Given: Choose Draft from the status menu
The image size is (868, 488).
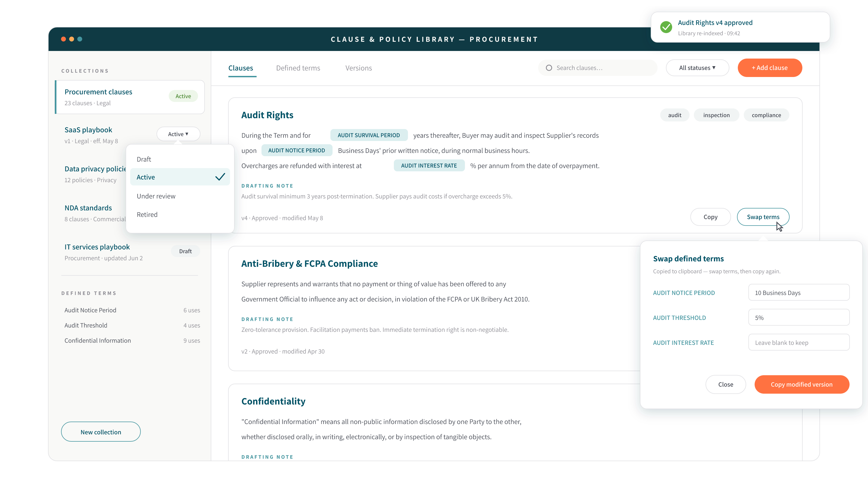Looking at the screenshot, I should [x=180, y=159].
